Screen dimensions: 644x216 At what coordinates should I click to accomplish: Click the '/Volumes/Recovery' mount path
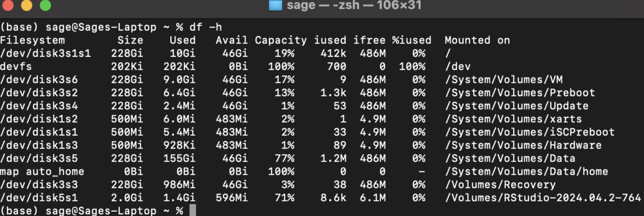[500, 184]
